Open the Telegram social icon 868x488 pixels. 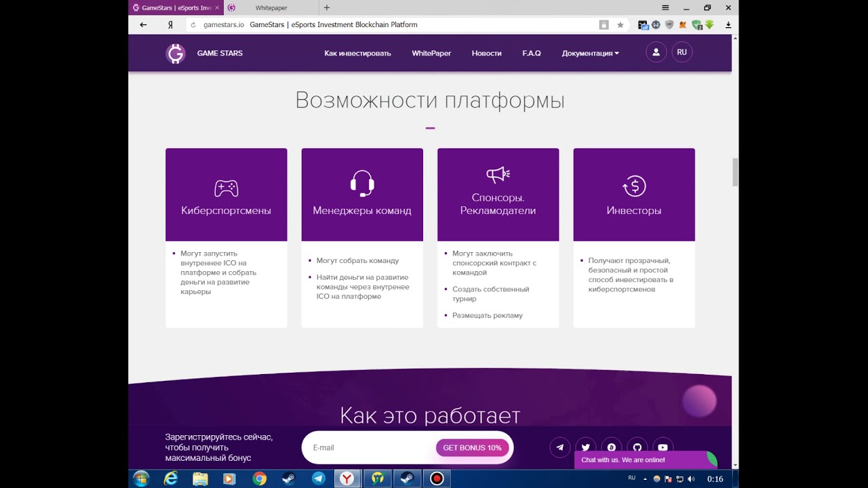(559, 447)
